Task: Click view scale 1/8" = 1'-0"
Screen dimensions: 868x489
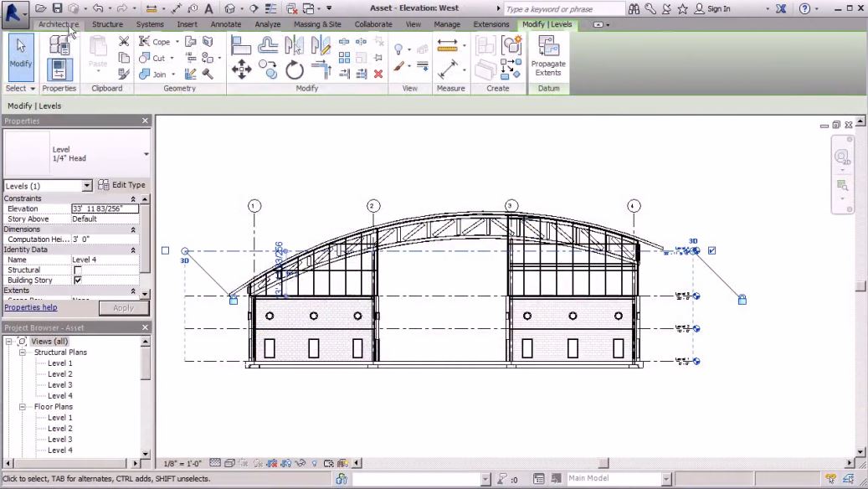Action: [x=182, y=464]
